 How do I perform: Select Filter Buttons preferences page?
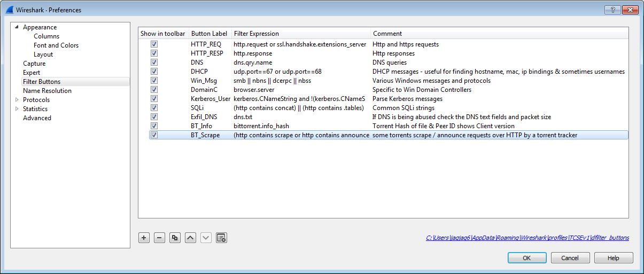pos(42,82)
